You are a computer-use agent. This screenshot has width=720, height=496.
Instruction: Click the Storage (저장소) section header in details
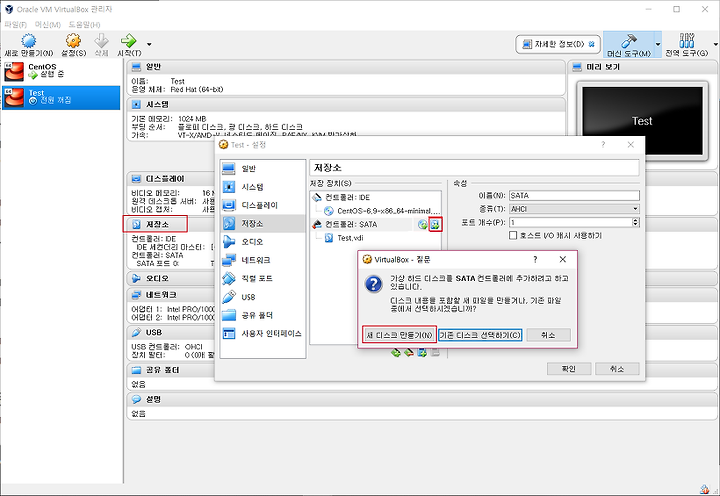157,225
